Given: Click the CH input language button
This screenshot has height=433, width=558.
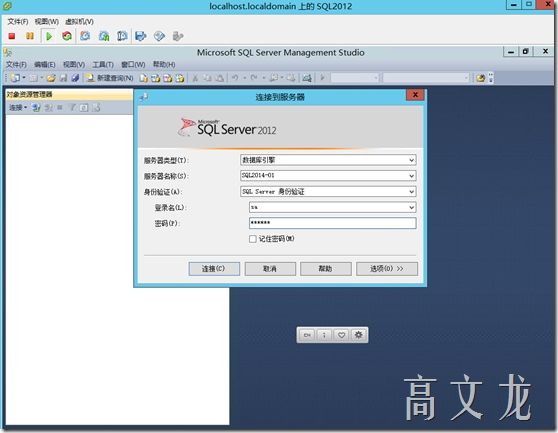Looking at the screenshot, I should point(307,335).
